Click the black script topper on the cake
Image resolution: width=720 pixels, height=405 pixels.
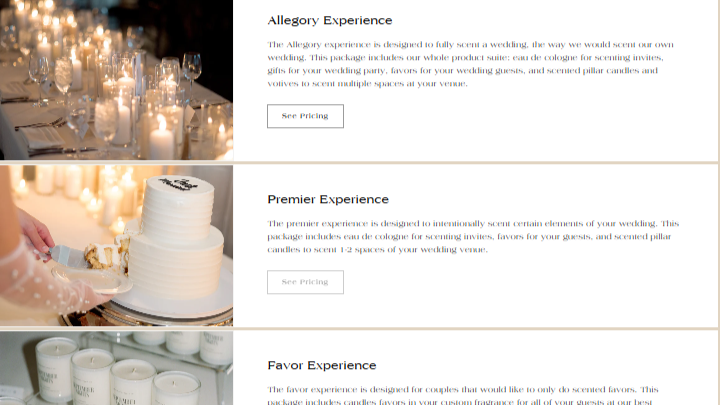[x=179, y=184]
